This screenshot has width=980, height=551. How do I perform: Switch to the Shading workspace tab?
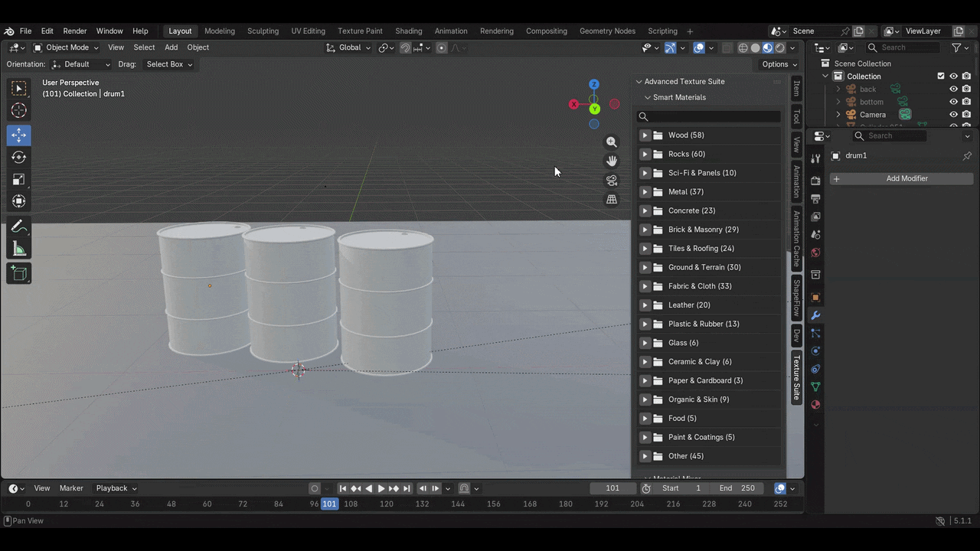[x=409, y=31]
